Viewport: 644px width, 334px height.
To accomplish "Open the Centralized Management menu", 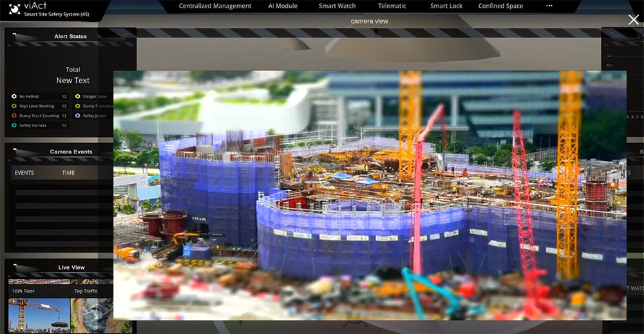I will click(x=215, y=6).
